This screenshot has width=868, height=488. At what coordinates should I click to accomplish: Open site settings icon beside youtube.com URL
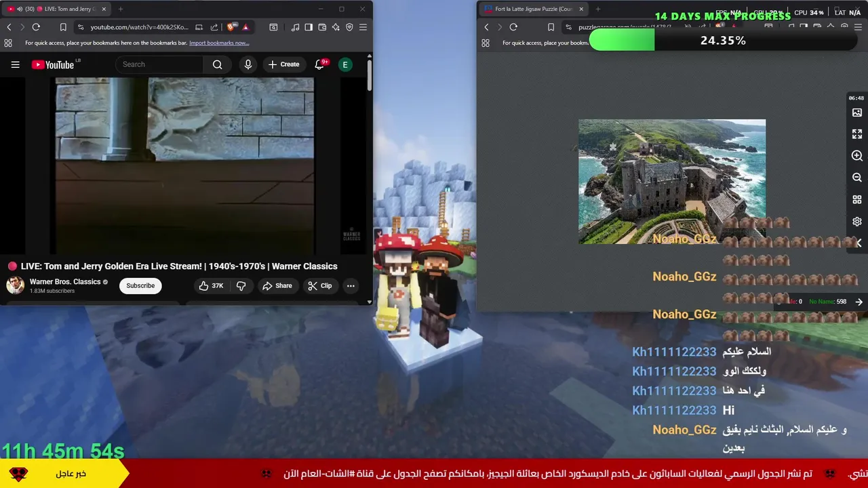click(x=81, y=27)
